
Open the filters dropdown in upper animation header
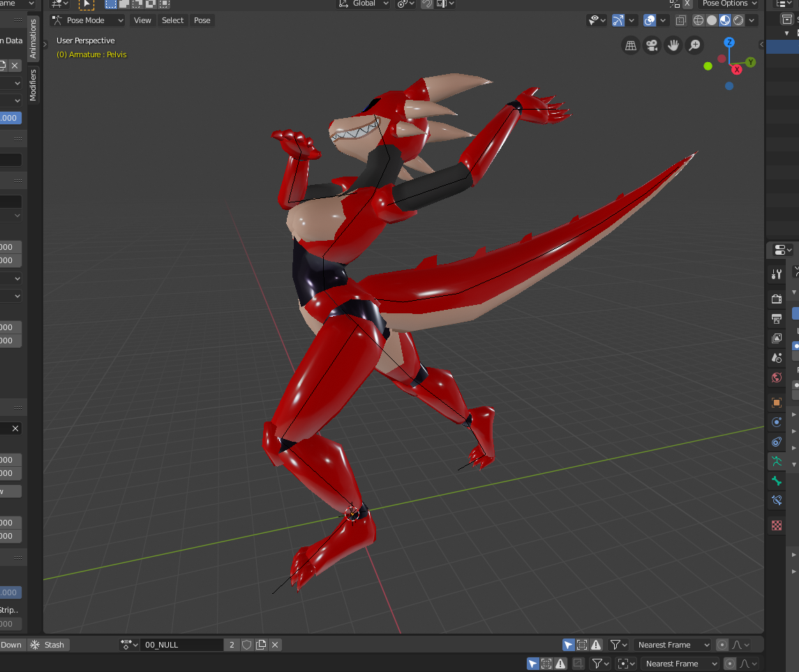tap(618, 645)
